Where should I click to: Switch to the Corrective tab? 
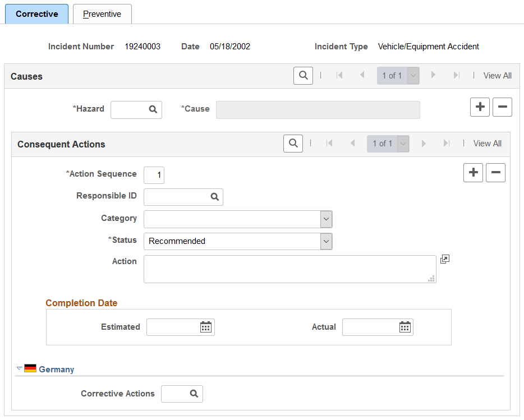coord(37,14)
